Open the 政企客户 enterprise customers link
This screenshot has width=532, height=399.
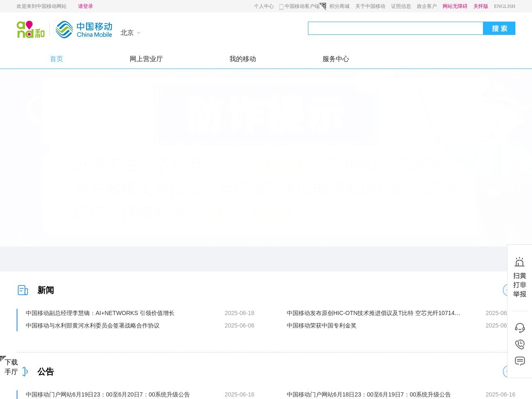tap(427, 6)
